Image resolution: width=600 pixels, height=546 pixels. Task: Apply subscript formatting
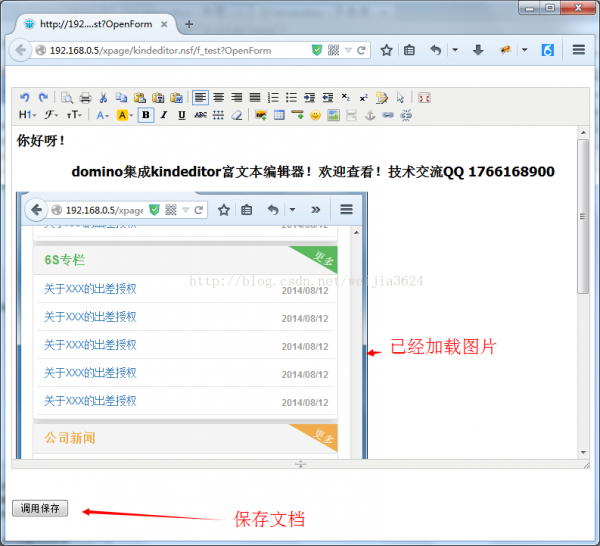coord(346,98)
